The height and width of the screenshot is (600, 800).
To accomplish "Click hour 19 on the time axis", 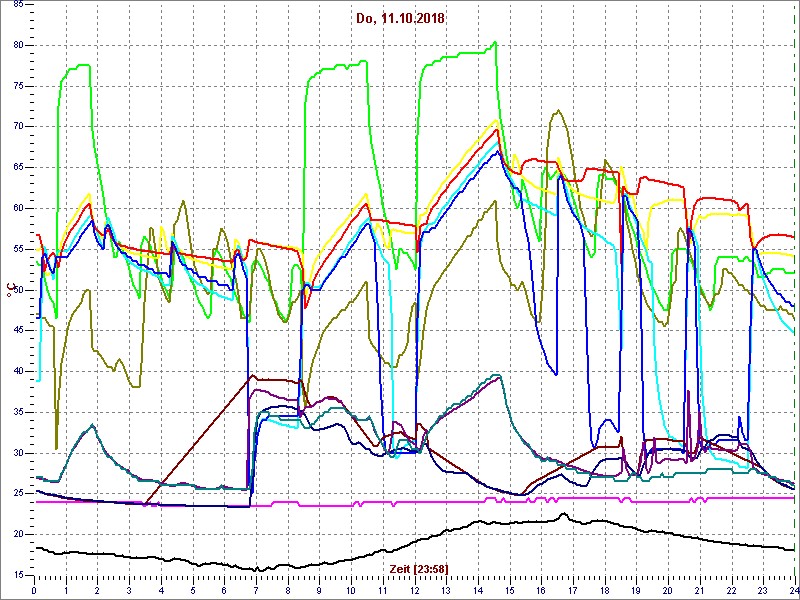I will pos(636,588).
